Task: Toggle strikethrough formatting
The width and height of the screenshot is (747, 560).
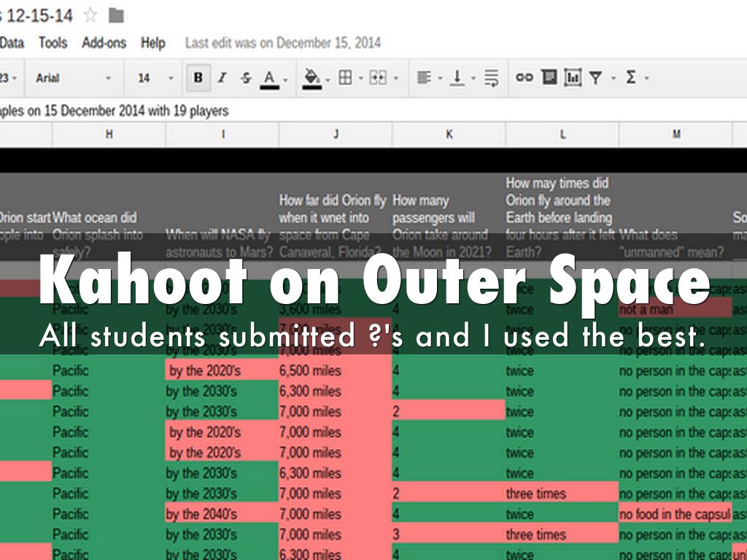Action: 246,77
